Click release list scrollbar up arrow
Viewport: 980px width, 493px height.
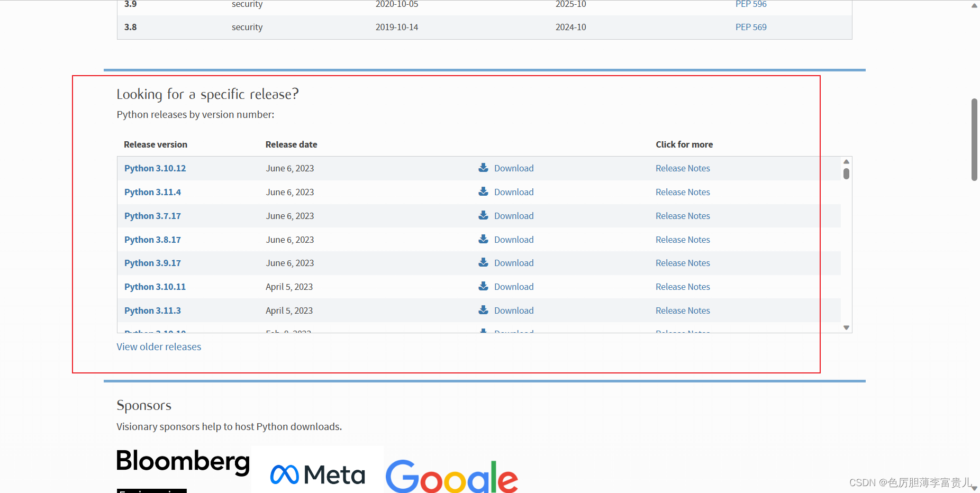[x=846, y=162]
